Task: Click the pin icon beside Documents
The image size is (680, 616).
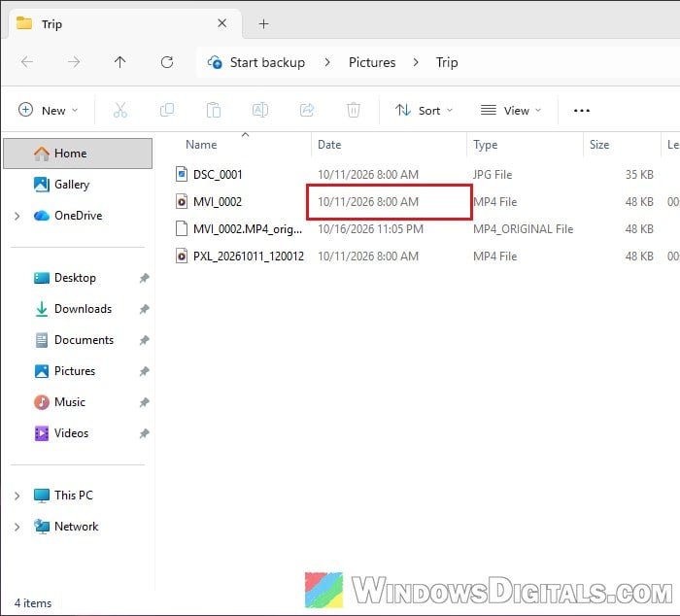Action: click(x=145, y=340)
